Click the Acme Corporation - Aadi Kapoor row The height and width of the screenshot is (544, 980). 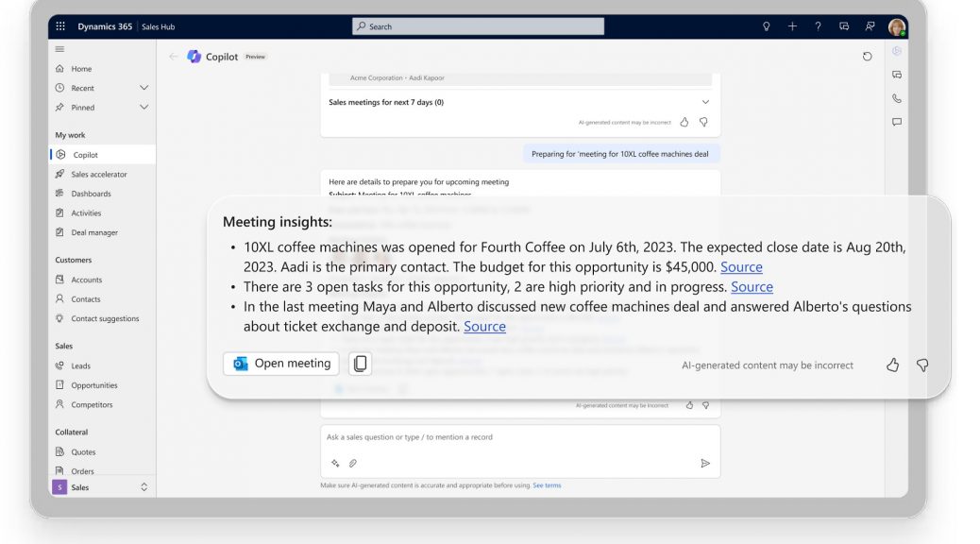tap(520, 78)
